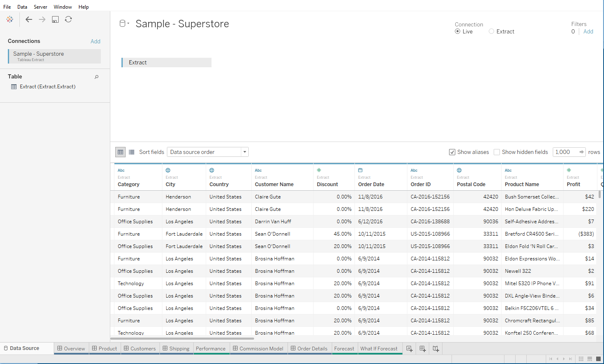The height and width of the screenshot is (364, 604).
Task: Save the workbook
Action: click(x=55, y=19)
